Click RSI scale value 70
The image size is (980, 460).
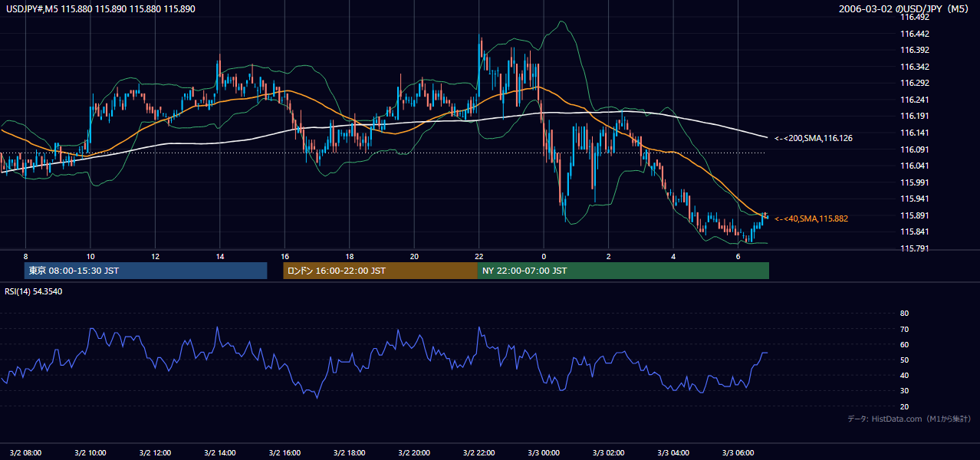coord(904,329)
